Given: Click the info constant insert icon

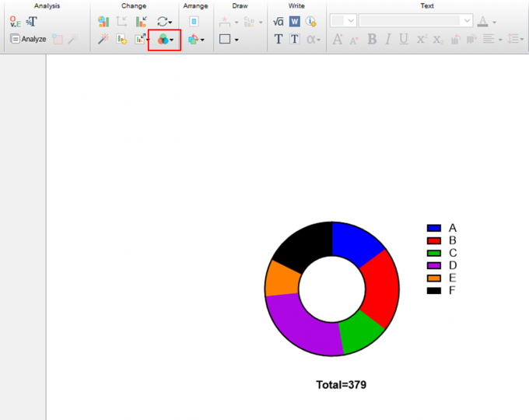Looking at the screenshot, I should point(310,22).
